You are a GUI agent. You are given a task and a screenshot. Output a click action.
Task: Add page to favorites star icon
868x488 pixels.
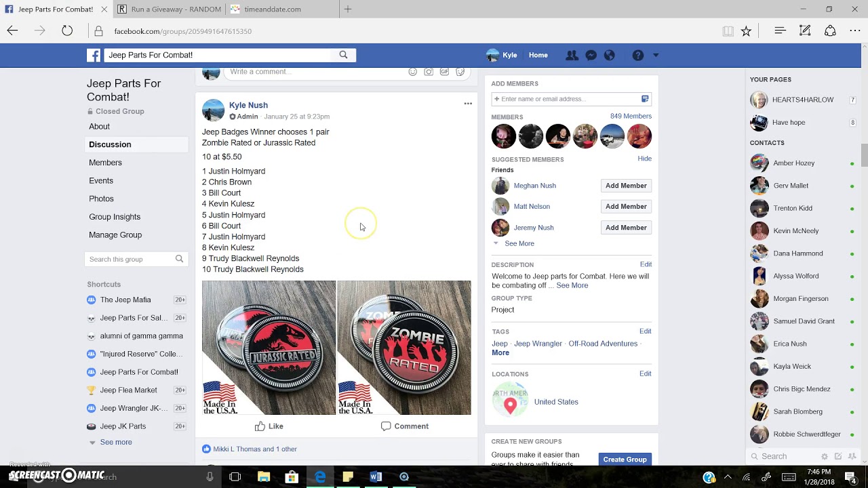tap(746, 31)
